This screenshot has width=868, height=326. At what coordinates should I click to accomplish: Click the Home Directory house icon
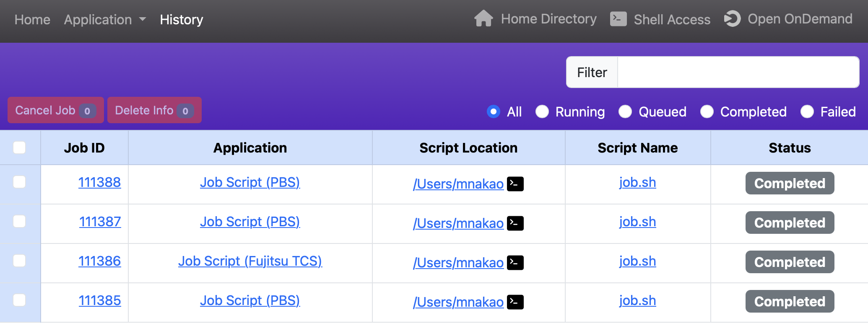coord(483,19)
